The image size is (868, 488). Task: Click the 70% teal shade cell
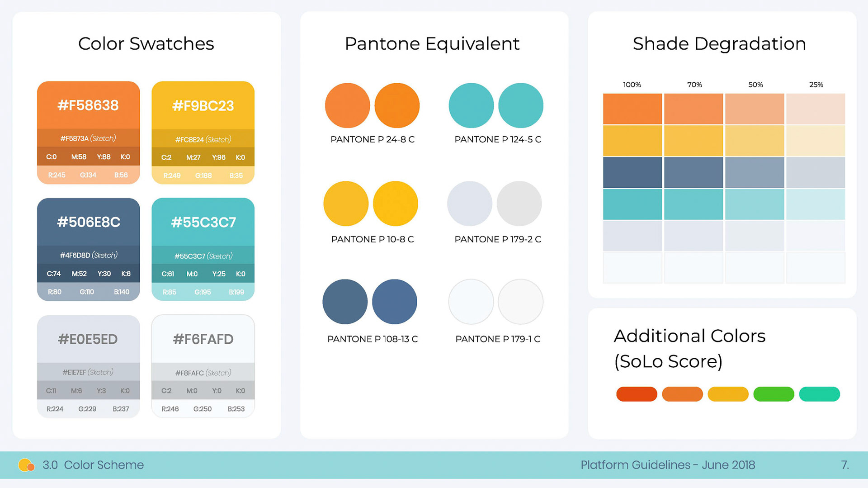693,204
